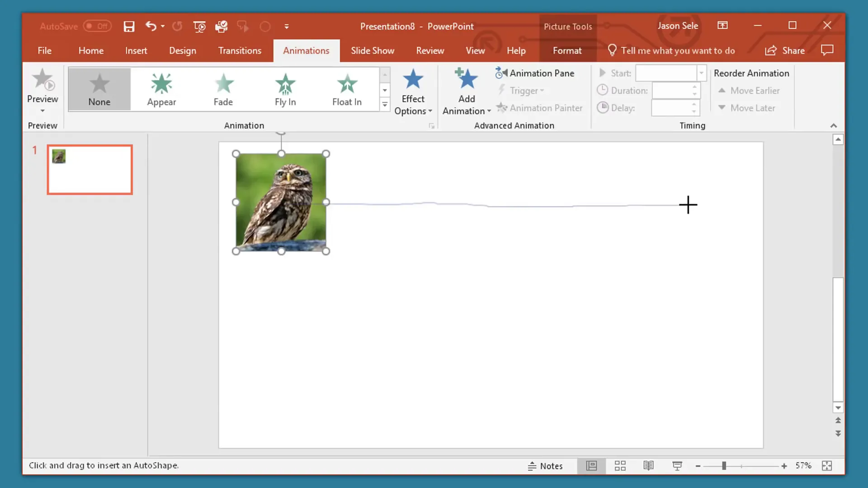Decrease Delay with down stepper arrow

click(694, 112)
